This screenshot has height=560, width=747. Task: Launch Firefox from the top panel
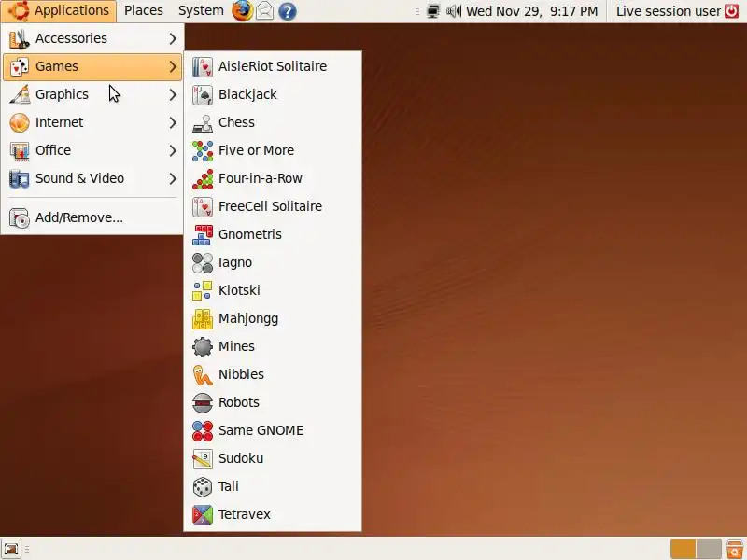pos(243,11)
